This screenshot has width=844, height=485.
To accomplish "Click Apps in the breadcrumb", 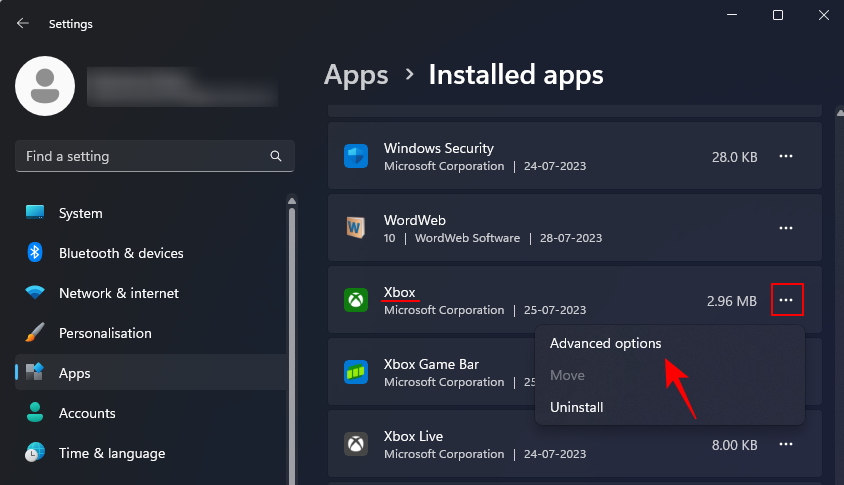I will (x=356, y=75).
